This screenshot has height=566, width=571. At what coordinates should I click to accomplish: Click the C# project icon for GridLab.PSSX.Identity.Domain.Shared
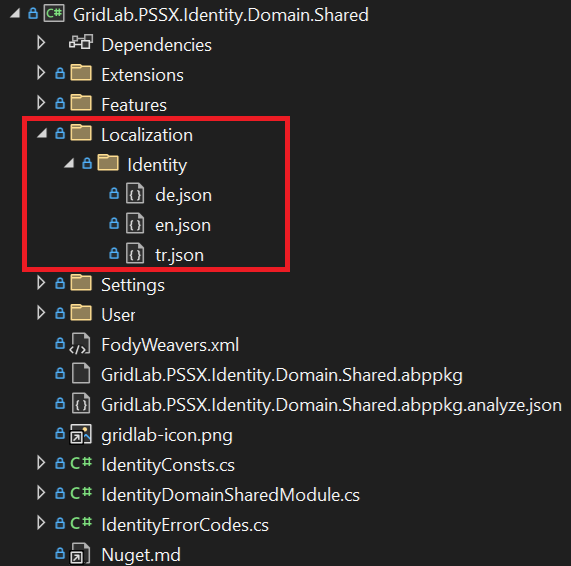(x=54, y=14)
